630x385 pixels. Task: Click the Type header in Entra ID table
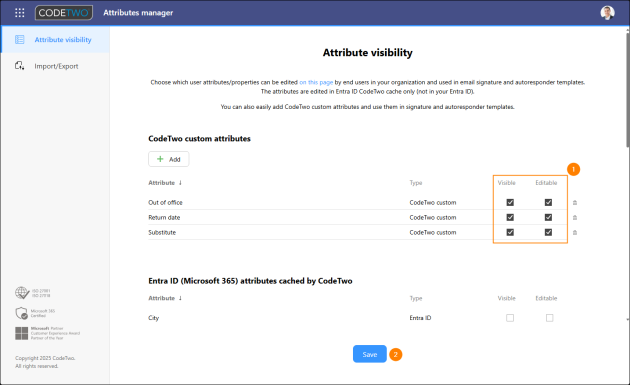click(x=416, y=298)
